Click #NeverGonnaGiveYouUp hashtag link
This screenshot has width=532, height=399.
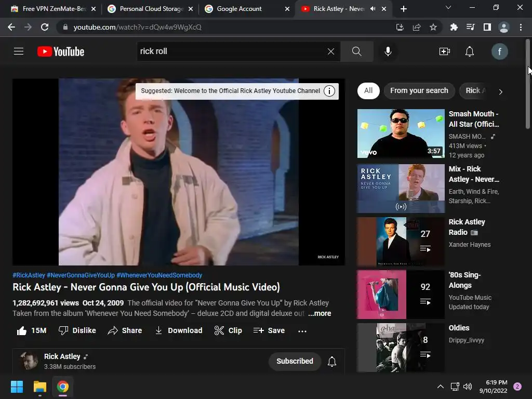tap(81, 275)
